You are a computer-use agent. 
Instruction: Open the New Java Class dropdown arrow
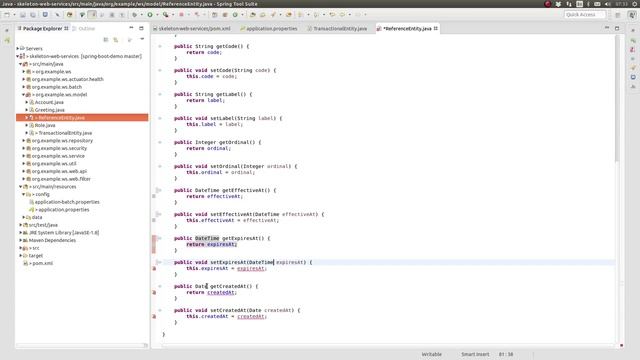click(x=242, y=15)
